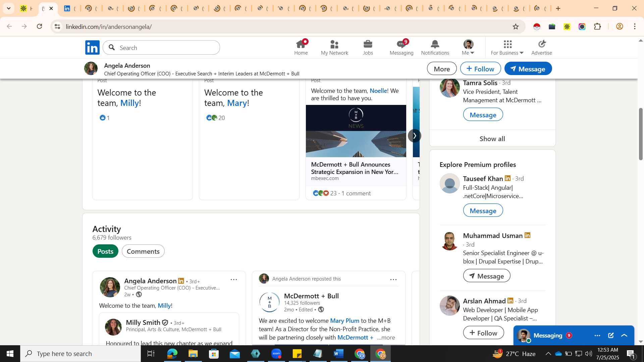Open Mary Plum's profile link
Viewport: 644px width, 362px height.
pos(344,320)
